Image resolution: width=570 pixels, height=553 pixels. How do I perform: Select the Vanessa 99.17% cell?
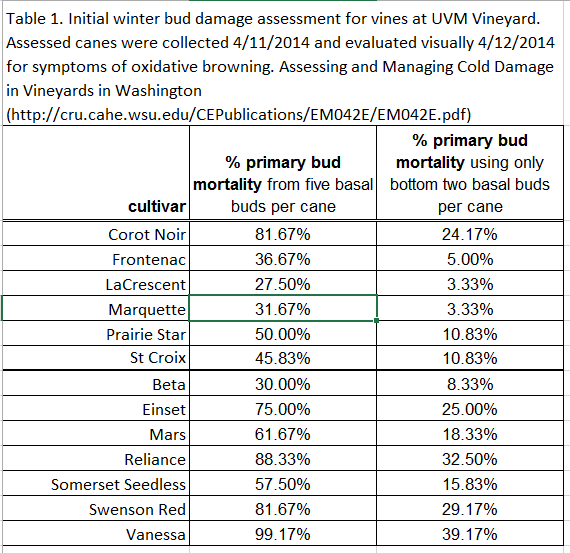coord(283,533)
